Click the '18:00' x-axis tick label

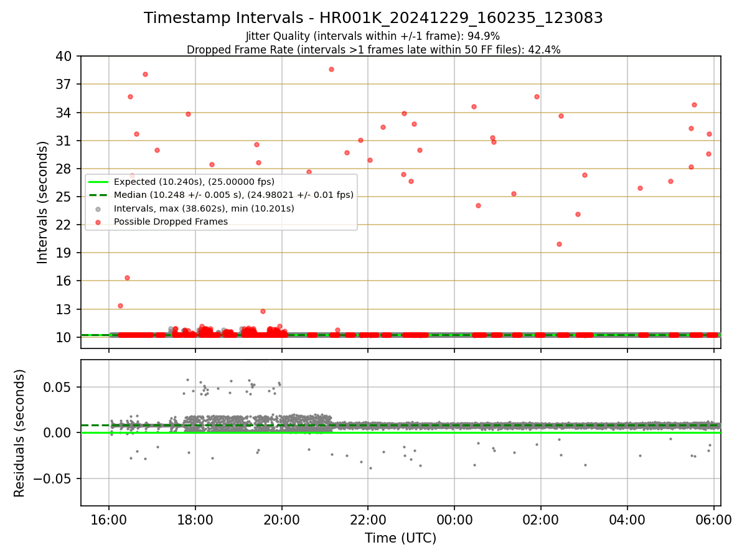point(195,519)
